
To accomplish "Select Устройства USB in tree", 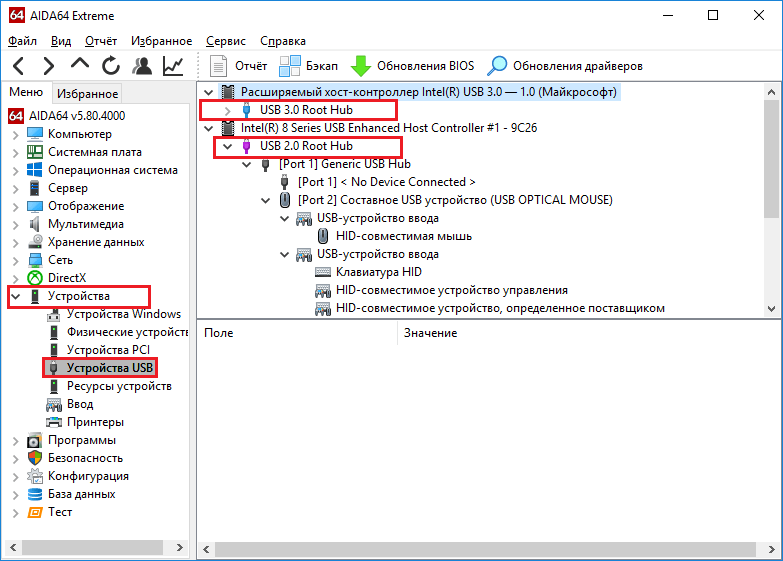I will (110, 368).
